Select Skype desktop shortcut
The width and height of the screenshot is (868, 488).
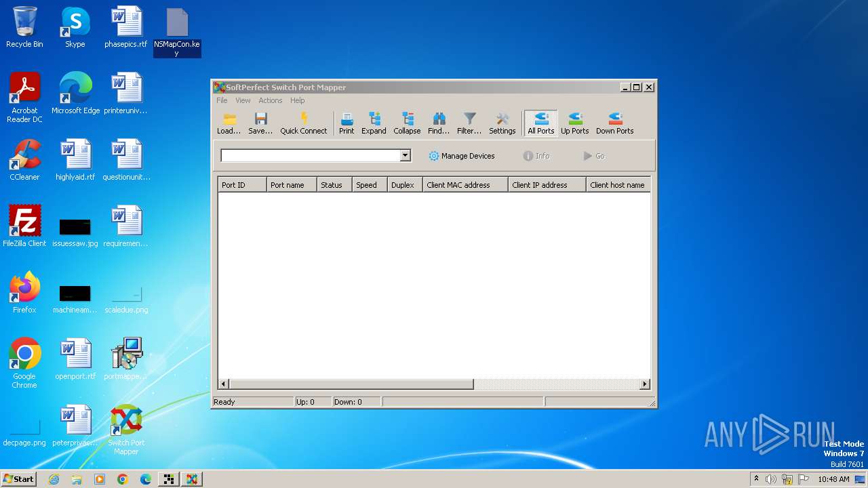point(75,27)
